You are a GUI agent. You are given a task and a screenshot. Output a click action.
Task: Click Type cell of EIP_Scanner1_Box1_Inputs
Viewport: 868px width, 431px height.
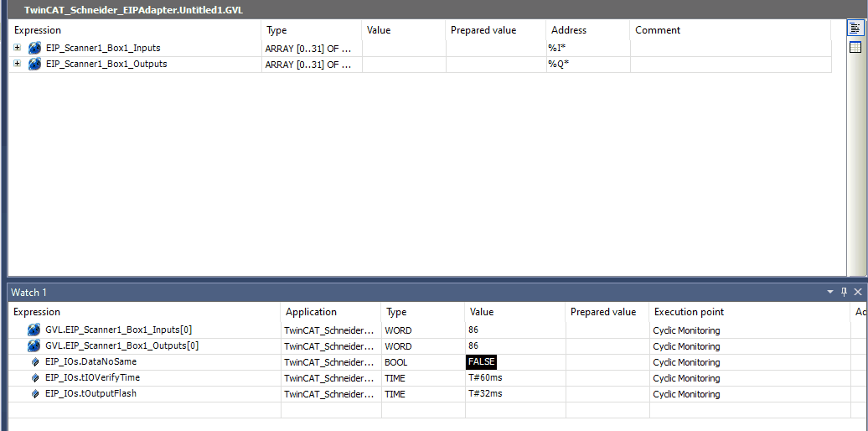pos(312,48)
